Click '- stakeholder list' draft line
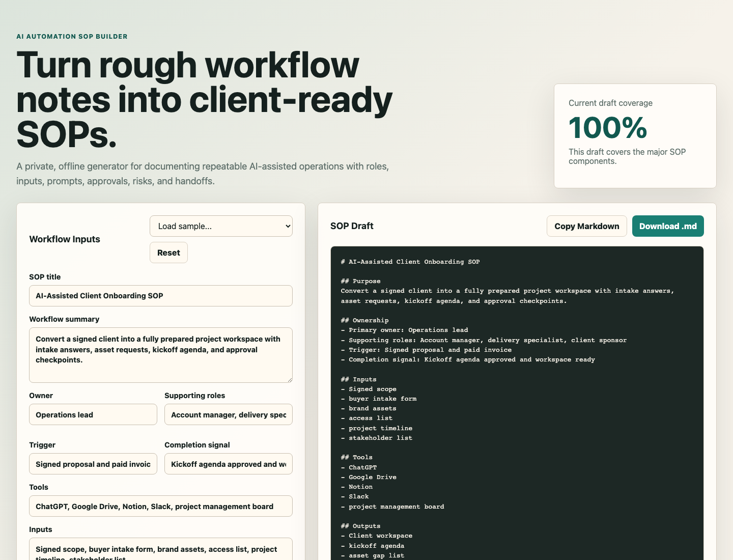Screen dimensions: 733x560 click(376, 438)
